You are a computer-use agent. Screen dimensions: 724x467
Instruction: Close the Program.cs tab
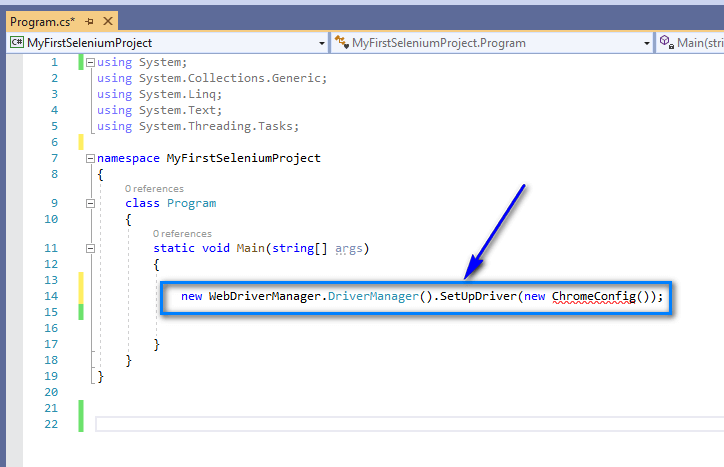point(108,21)
